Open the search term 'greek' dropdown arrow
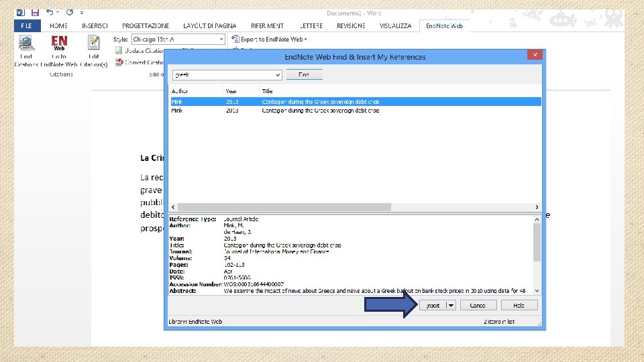Viewport: 644px width, 362px height. tap(278, 74)
